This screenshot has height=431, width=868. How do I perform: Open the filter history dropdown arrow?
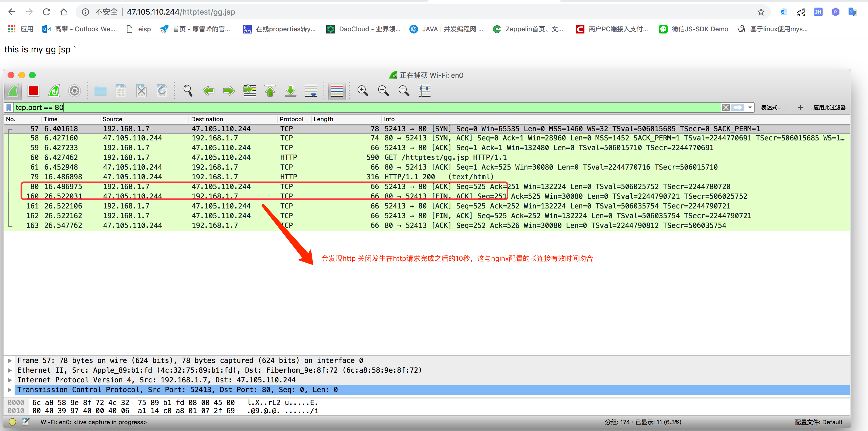(750, 107)
